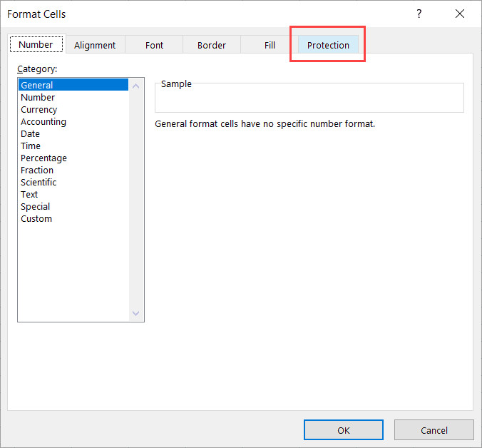Screen dimensions: 482x448
Task: Open the Fill tab
Action: tap(270, 45)
